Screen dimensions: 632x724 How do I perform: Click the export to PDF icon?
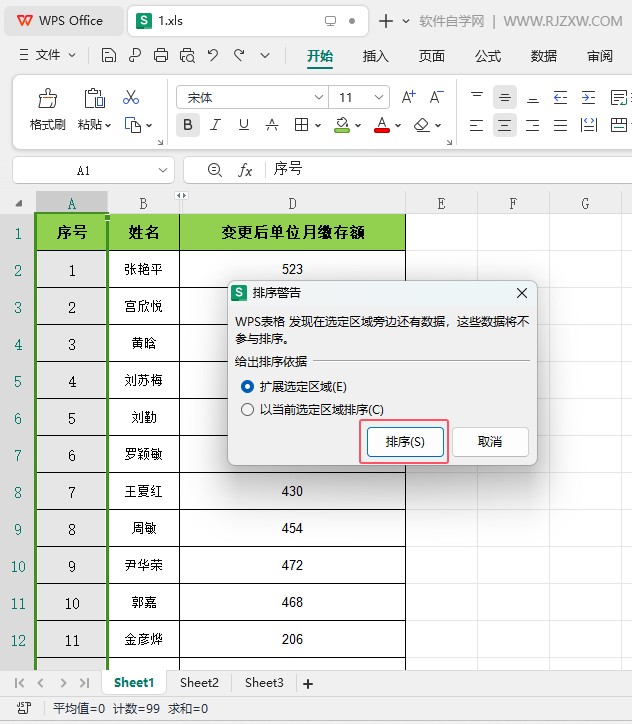pyautogui.click(x=135, y=55)
